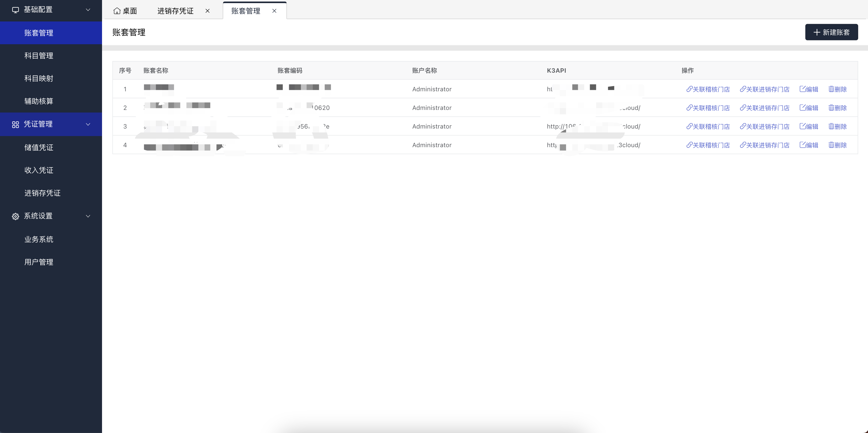Open 业务系统 in the sidebar

(51, 239)
